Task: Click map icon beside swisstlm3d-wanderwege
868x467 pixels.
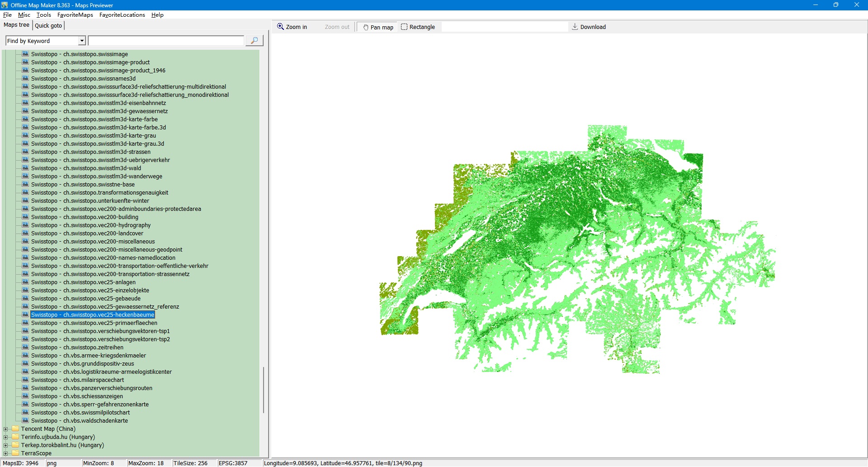Action: pyautogui.click(x=26, y=176)
